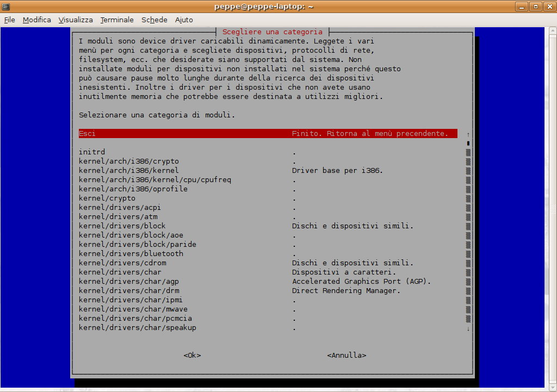Select kernel/drivers/cdrom module category
Screen dimensions: 557x392
122,263
